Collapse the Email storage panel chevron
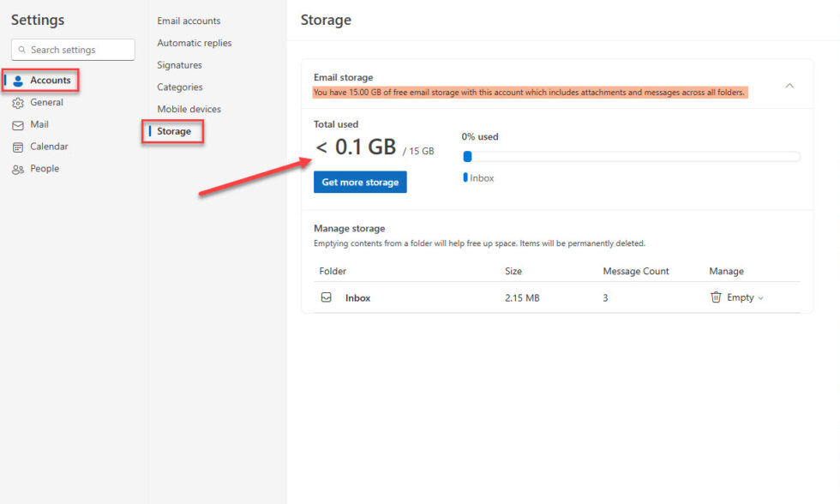This screenshot has height=504, width=840. [789, 86]
